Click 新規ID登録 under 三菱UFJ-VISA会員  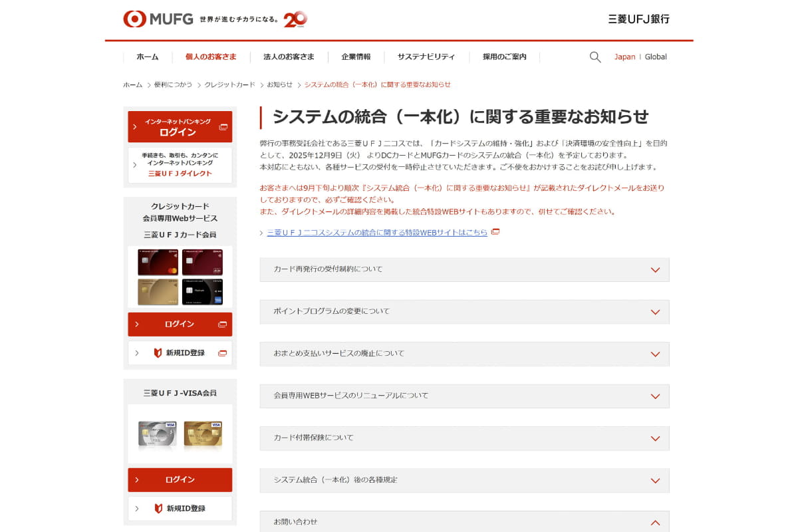click(180, 508)
